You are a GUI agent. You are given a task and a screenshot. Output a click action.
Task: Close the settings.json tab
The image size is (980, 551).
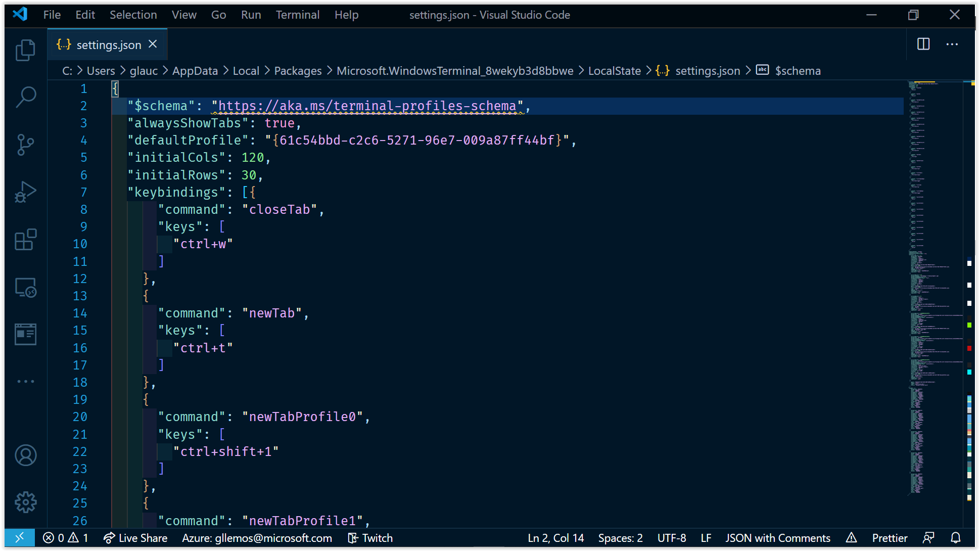click(x=153, y=44)
